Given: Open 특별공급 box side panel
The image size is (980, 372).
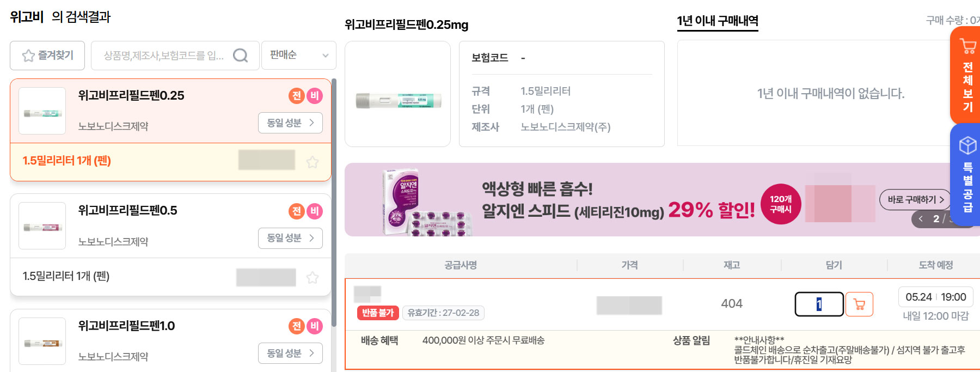Looking at the screenshot, I should click(966, 174).
